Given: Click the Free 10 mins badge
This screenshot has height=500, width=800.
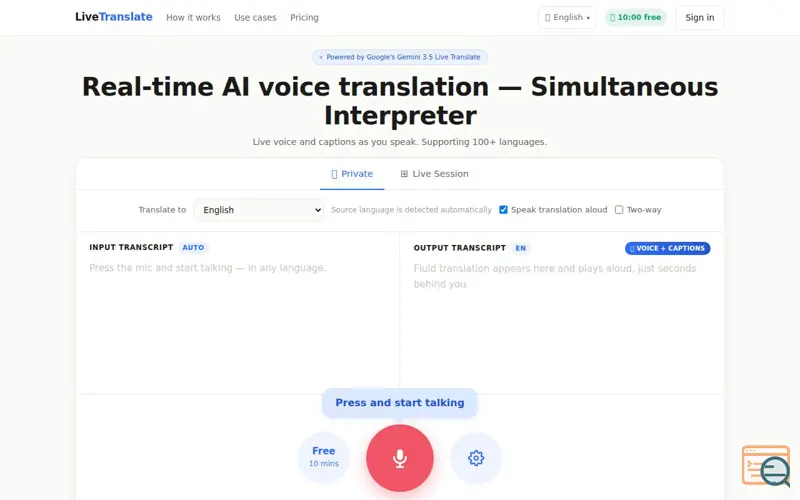Looking at the screenshot, I should [x=323, y=458].
